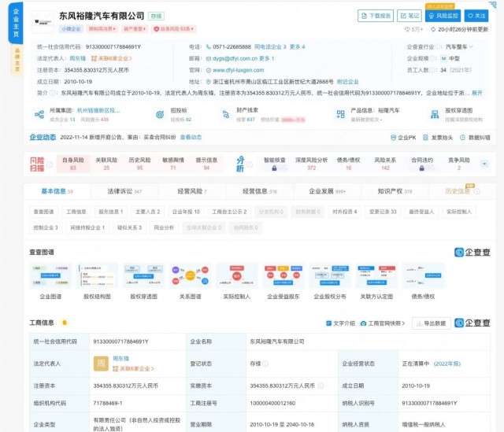Open the locked 智能核查 analysis item

[275, 164]
